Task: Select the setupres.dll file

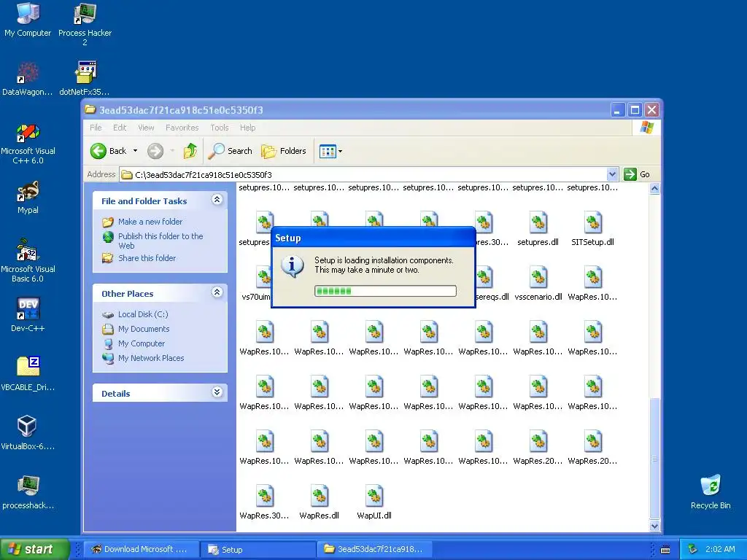Action: point(538,228)
